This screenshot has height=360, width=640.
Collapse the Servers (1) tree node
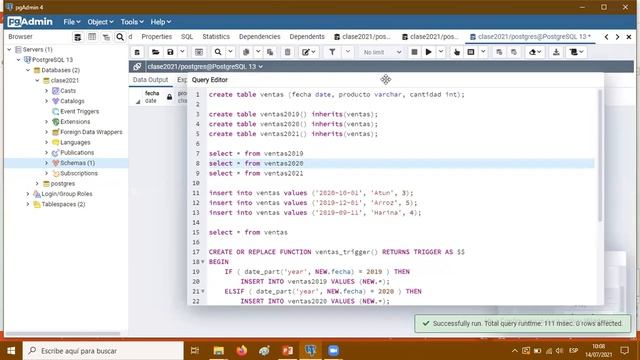9,49
